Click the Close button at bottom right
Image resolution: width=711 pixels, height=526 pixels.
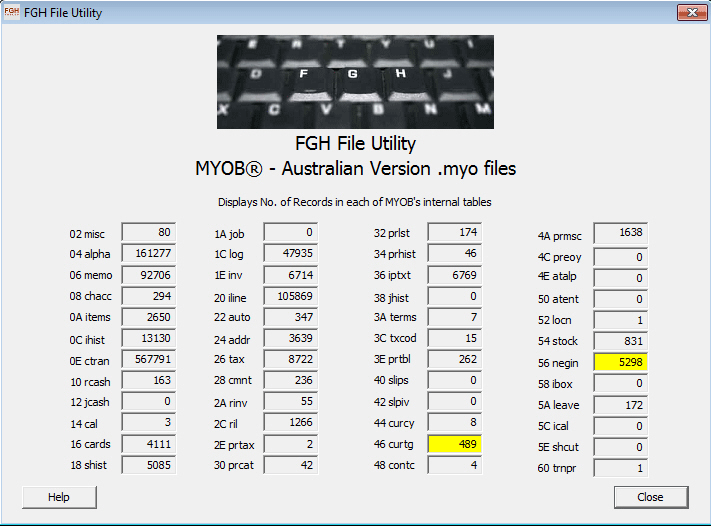(651, 497)
